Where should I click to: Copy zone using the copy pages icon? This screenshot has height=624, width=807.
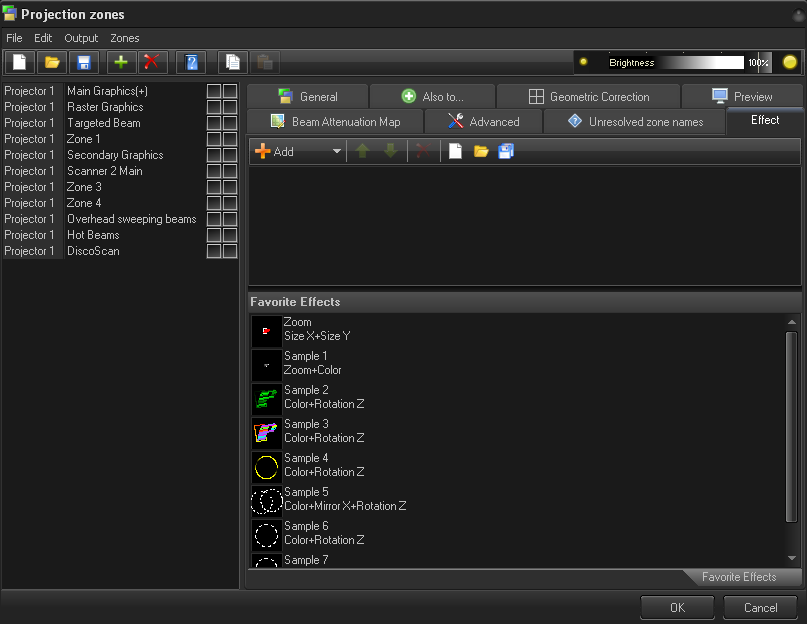coord(233,62)
